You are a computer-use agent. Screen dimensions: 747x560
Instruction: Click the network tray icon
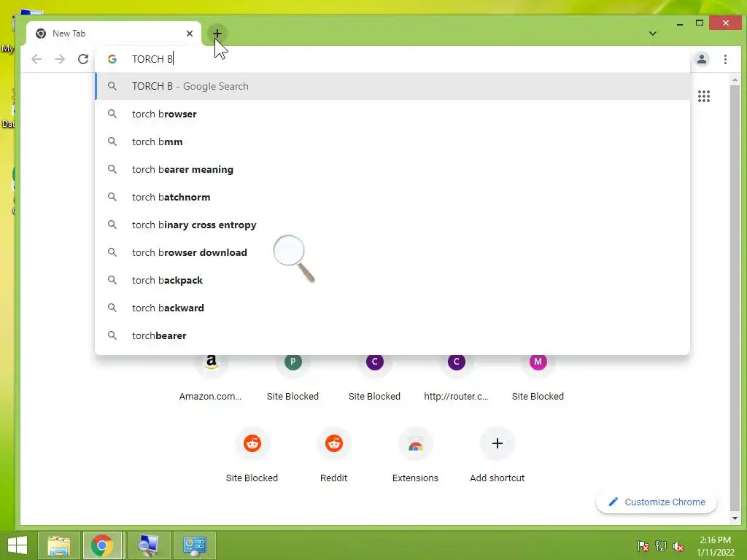click(x=661, y=546)
